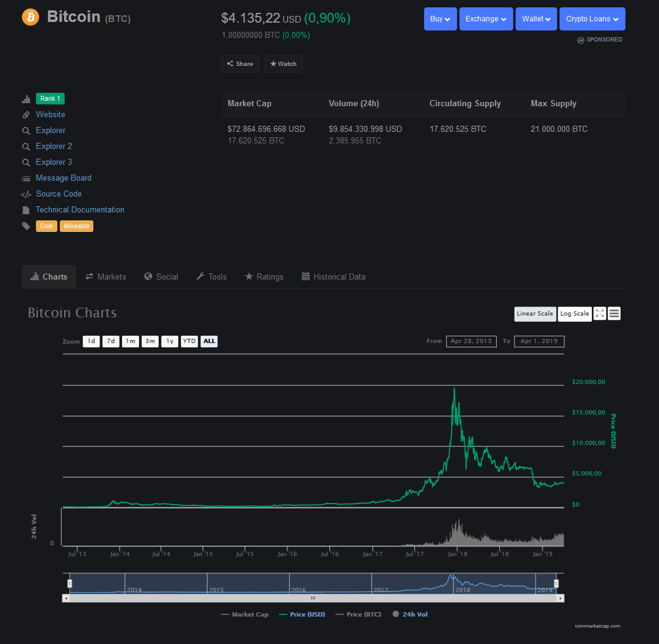The height and width of the screenshot is (644, 659).
Task: Click the magnifier icon beside Explorer 3
Action: (x=26, y=163)
